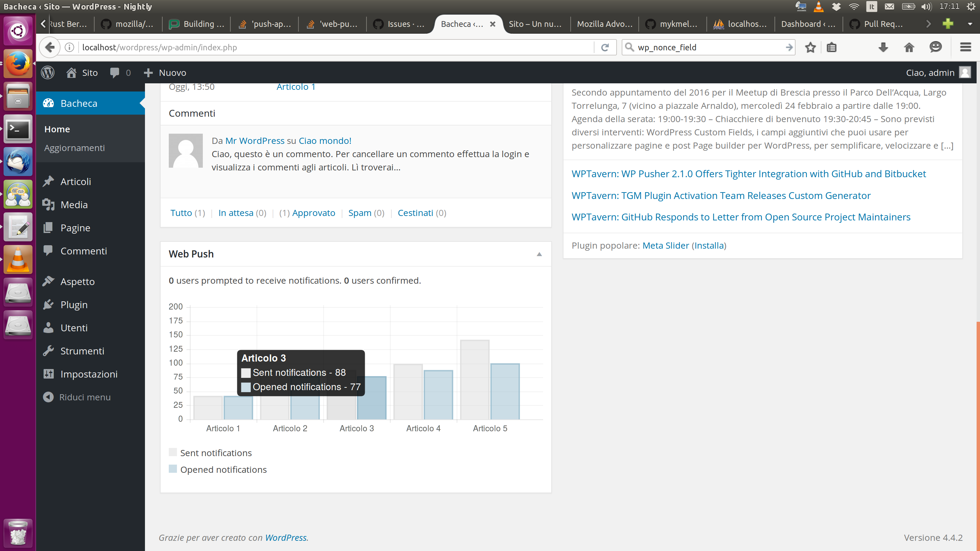Click the admin avatar in admin bar
Viewport: 980px width, 551px height.
click(965, 72)
